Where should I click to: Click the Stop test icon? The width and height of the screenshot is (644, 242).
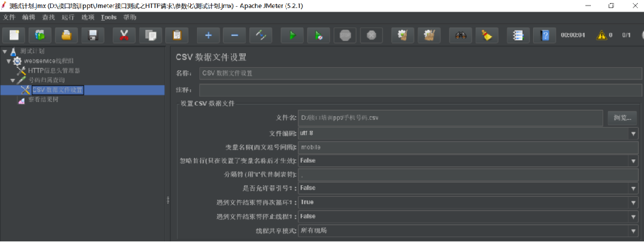tap(345, 35)
